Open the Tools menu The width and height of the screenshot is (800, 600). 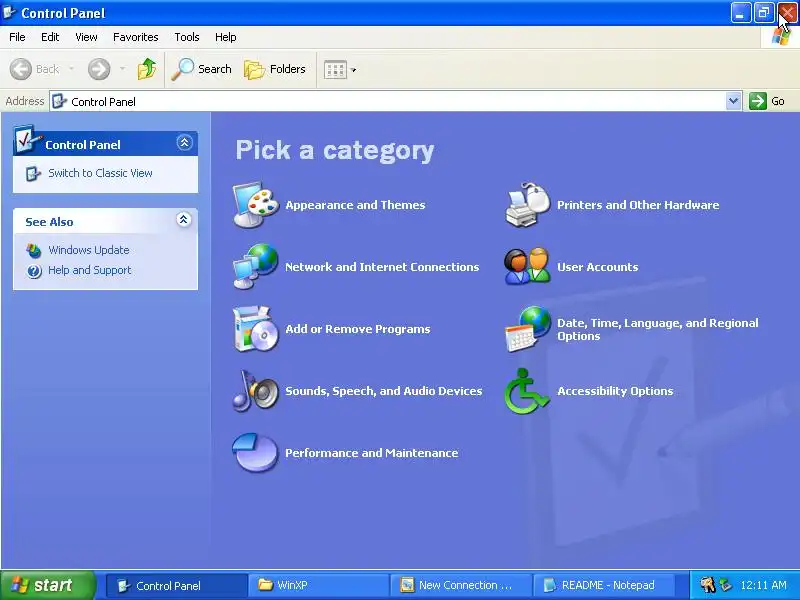pos(187,37)
